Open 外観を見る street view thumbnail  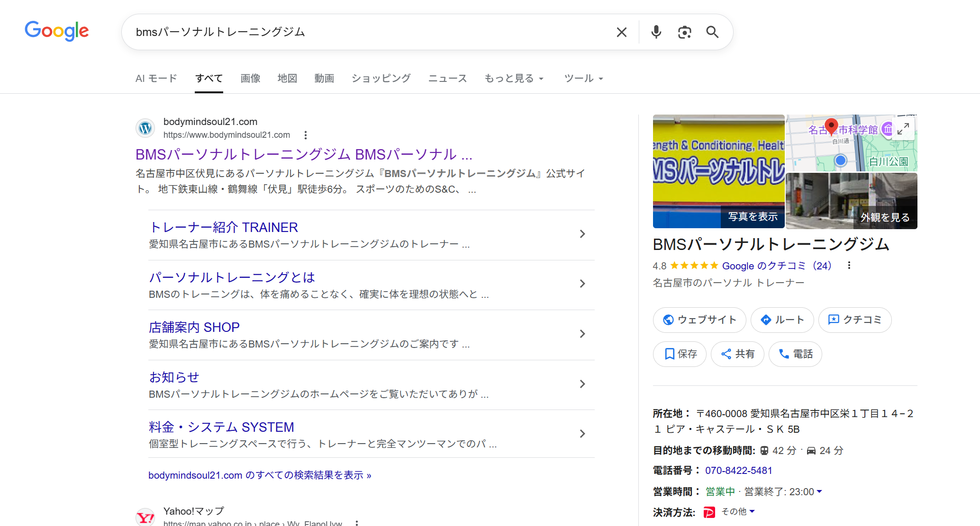tap(851, 201)
